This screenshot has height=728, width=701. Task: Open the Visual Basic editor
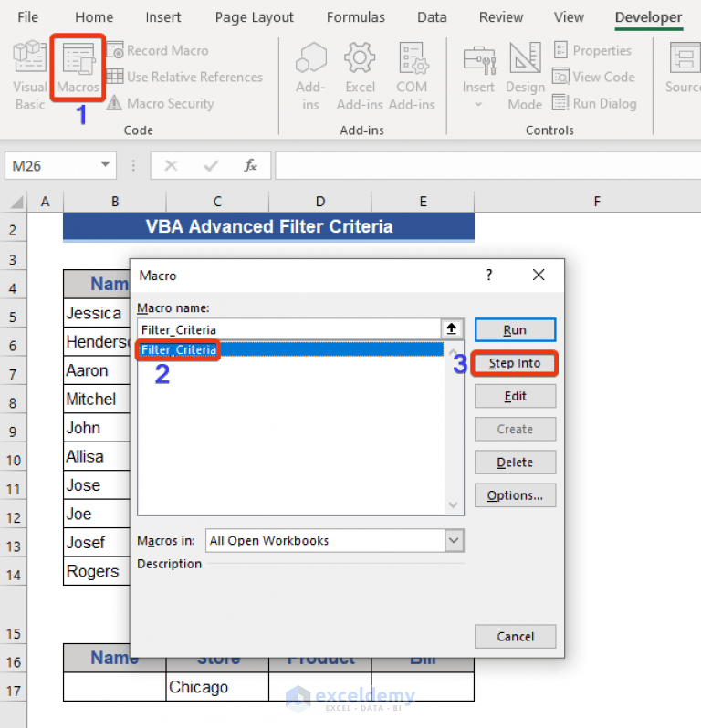tap(30, 76)
